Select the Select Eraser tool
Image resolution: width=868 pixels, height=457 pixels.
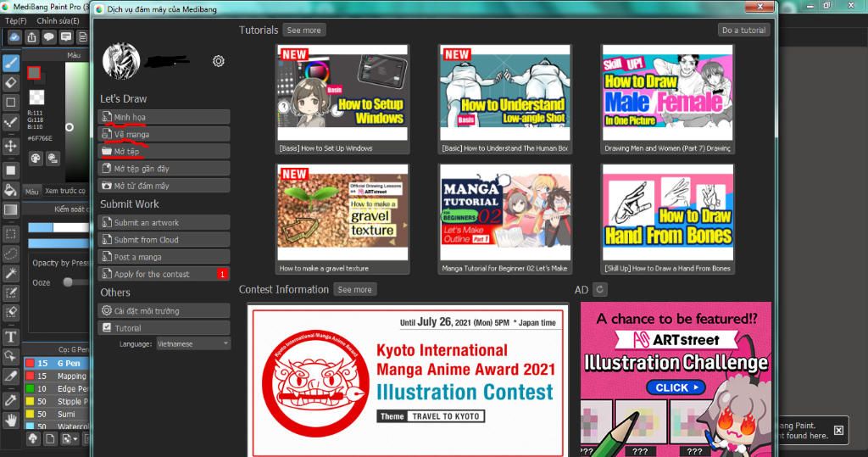point(10,312)
